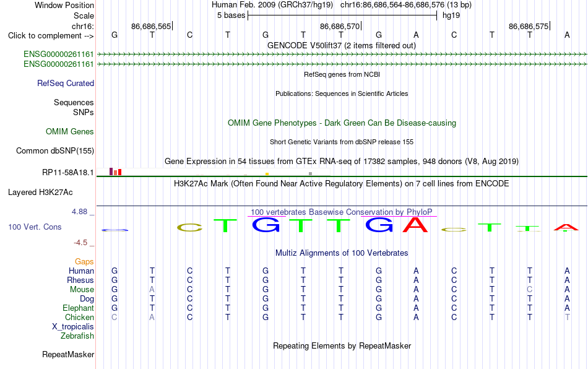Select the X_tropicalis species row label
Viewport: 588px width, 369px height.
point(73,327)
